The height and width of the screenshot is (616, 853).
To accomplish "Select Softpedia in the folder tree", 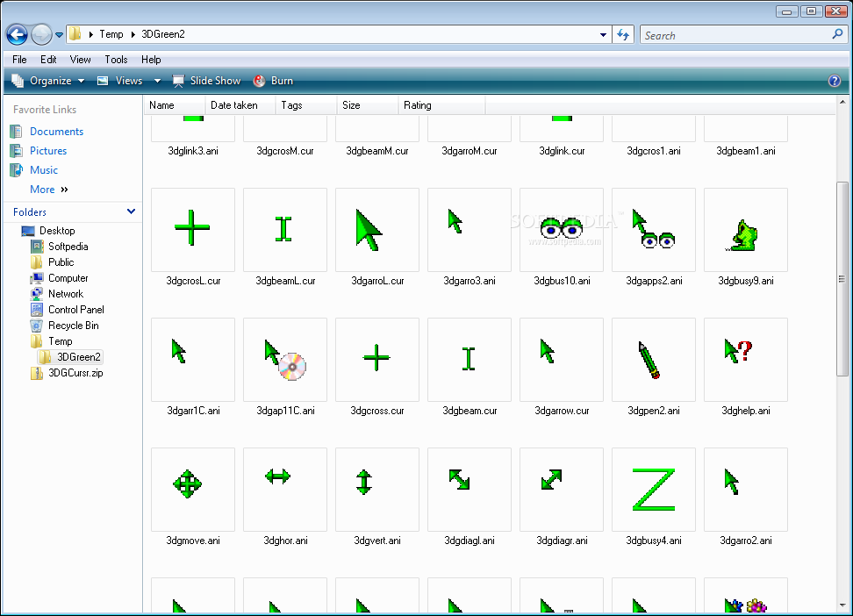I will point(68,247).
